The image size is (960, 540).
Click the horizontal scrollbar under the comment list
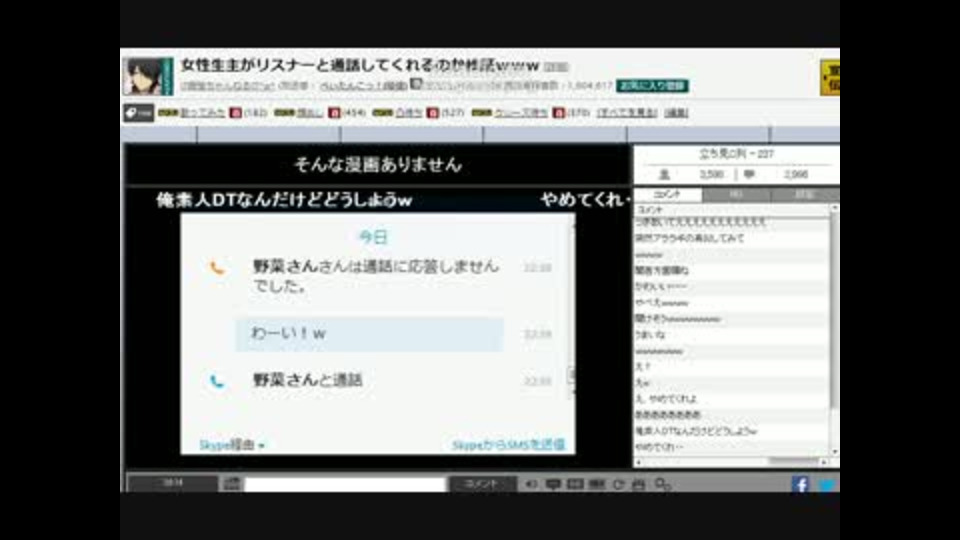793,462
